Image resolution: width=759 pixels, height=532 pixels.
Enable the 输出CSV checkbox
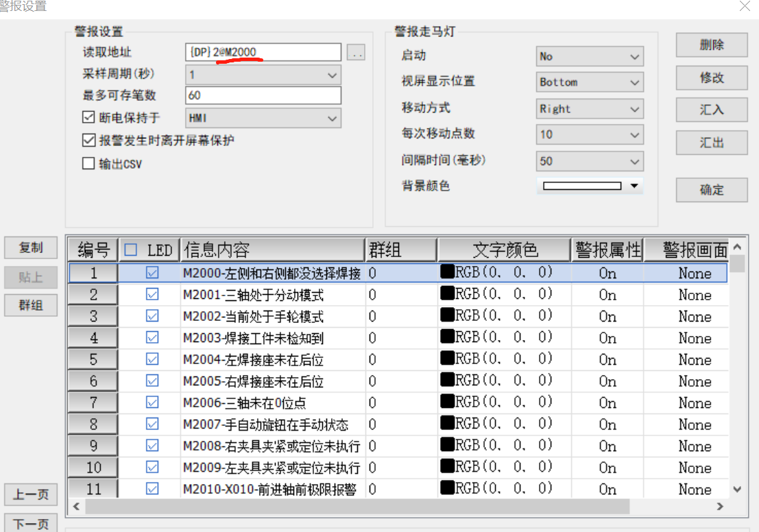(x=88, y=164)
